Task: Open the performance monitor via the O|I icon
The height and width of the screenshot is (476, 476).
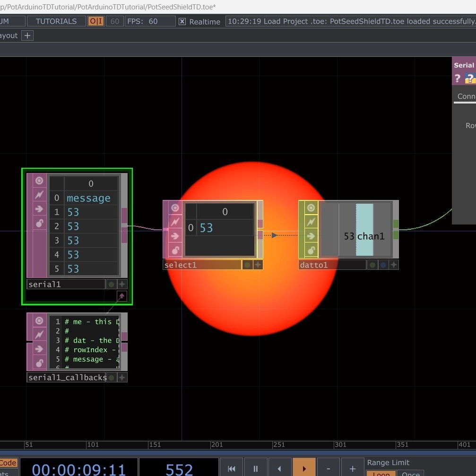Action: (95, 21)
